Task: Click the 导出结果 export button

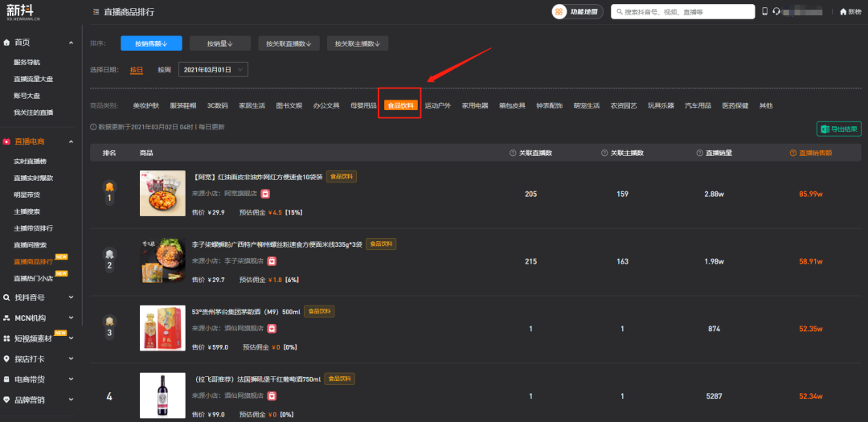Action: coord(838,129)
